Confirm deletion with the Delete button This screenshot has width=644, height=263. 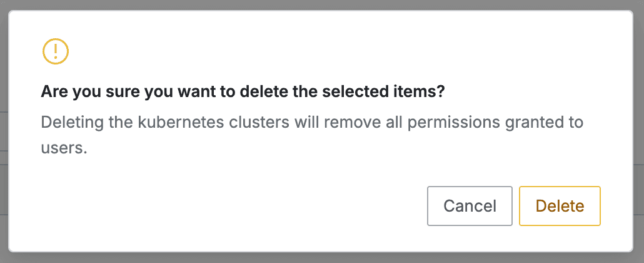[560, 206]
